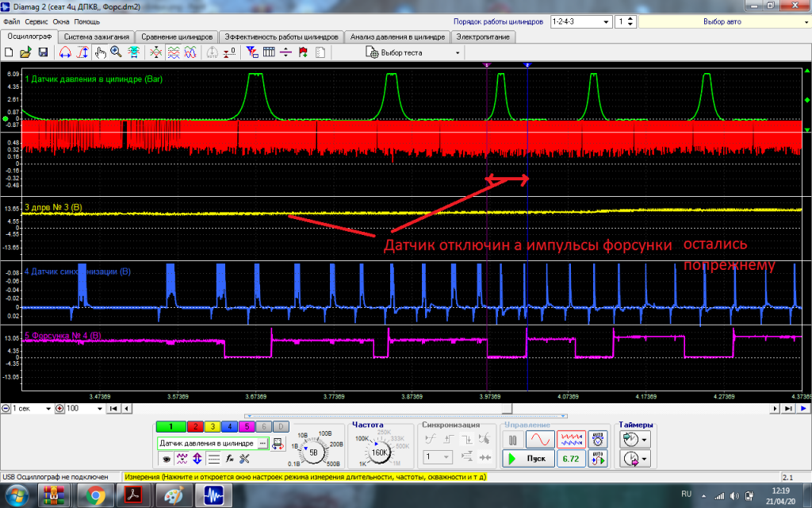This screenshot has height=508, width=812.
Task: Click the purple waveform channel settings icon
Action: click(x=182, y=459)
